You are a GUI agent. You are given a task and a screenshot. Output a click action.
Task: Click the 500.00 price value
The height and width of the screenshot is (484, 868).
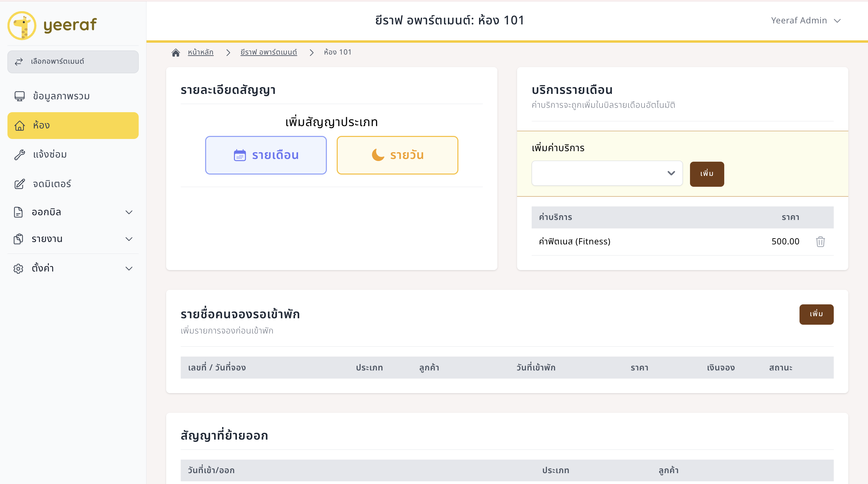pos(785,241)
